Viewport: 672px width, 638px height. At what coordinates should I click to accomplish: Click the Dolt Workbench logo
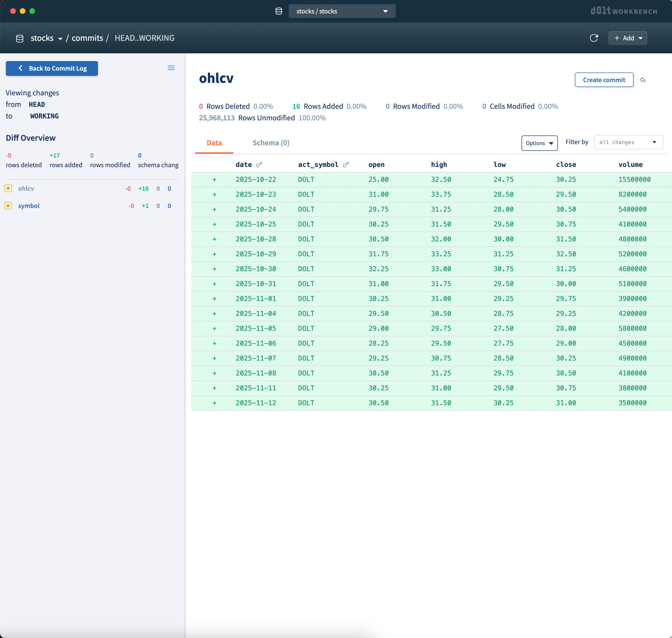tap(624, 11)
